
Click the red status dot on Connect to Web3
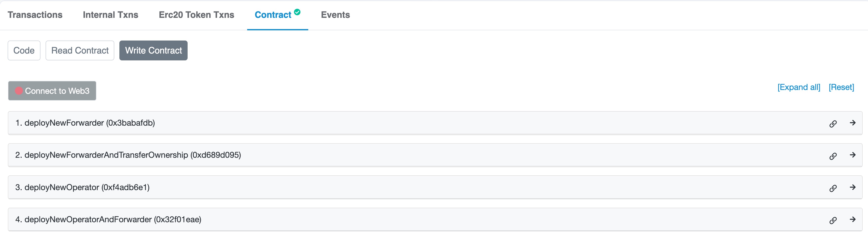click(x=19, y=91)
